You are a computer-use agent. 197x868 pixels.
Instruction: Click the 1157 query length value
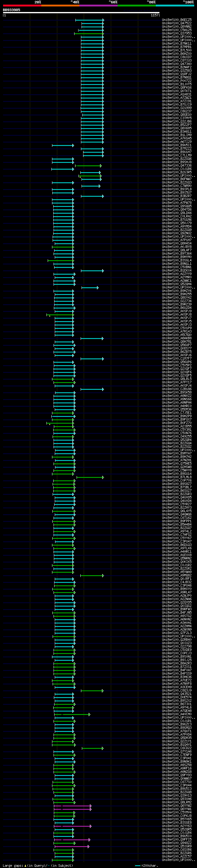tap(155, 15)
